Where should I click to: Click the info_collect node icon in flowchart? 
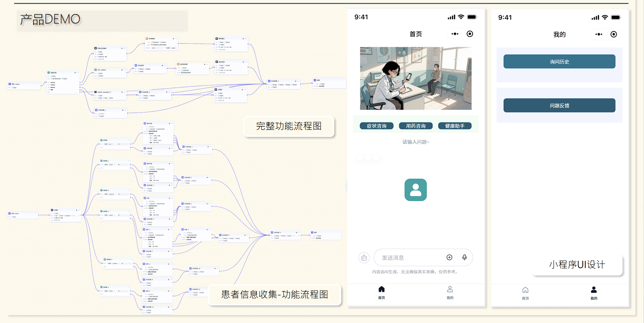pos(95,70)
